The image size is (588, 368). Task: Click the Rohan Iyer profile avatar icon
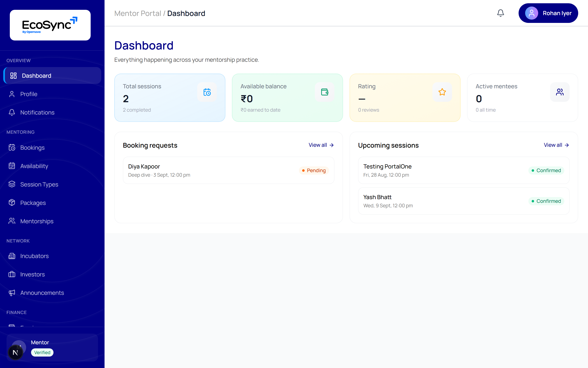point(531,13)
